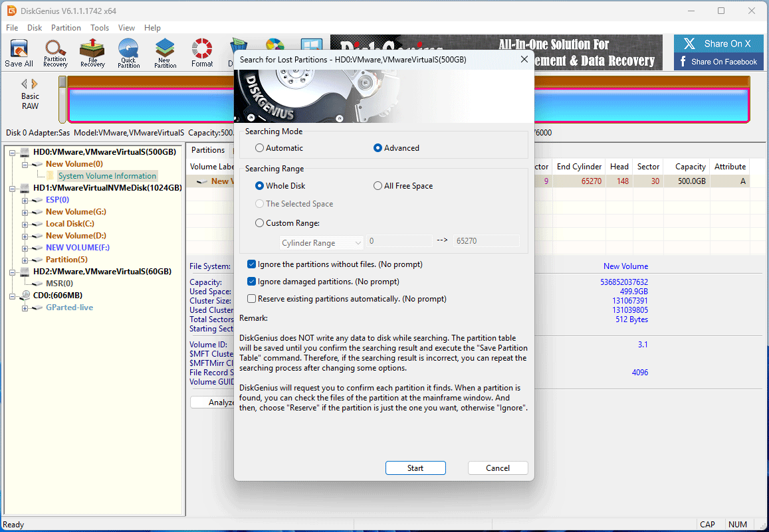Open the Cylinder Range dropdown

click(x=321, y=242)
